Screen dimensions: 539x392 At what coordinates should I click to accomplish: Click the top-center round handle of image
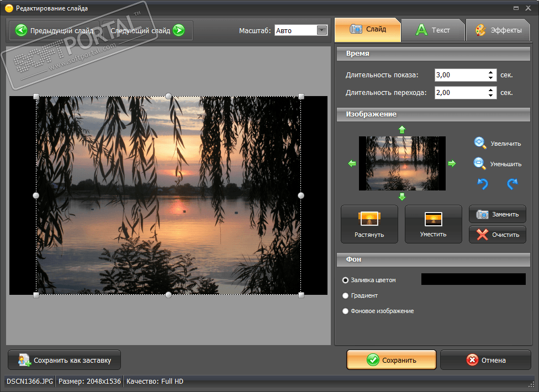pyautogui.click(x=168, y=96)
